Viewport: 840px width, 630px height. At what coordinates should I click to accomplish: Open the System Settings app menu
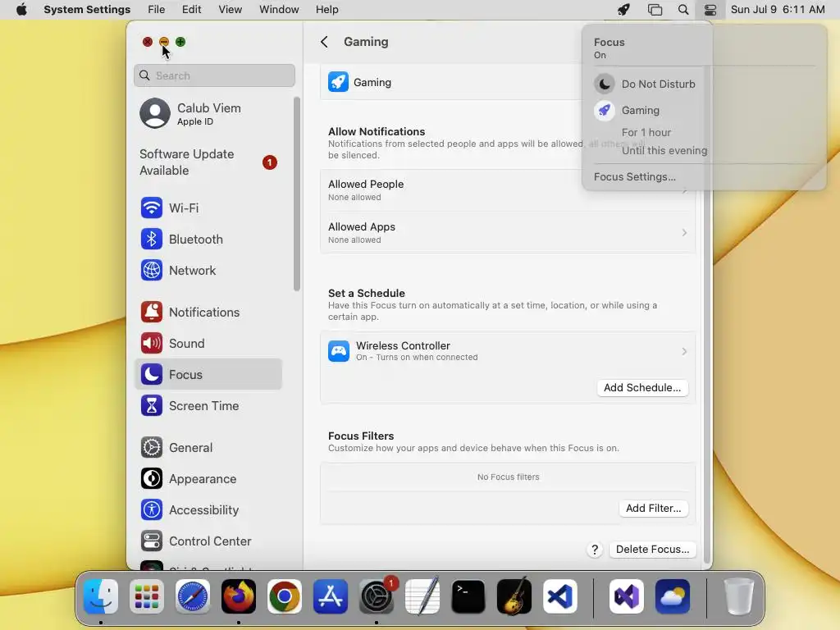pyautogui.click(x=87, y=10)
